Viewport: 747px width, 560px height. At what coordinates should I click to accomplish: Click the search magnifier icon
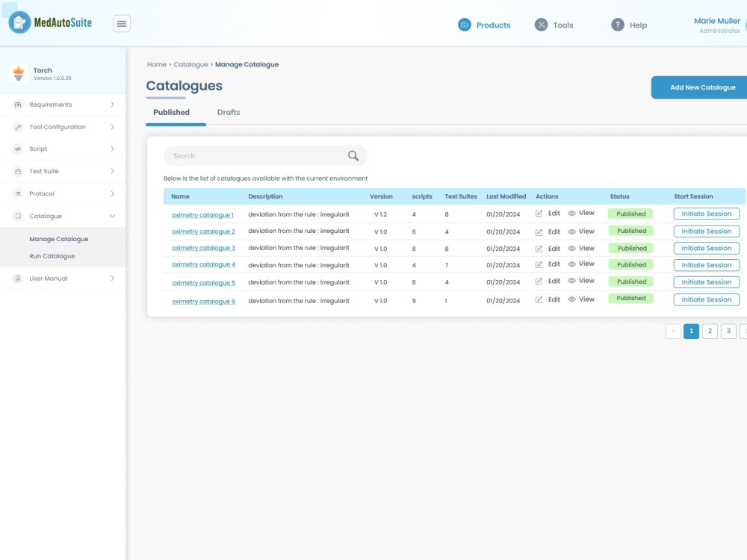(353, 156)
